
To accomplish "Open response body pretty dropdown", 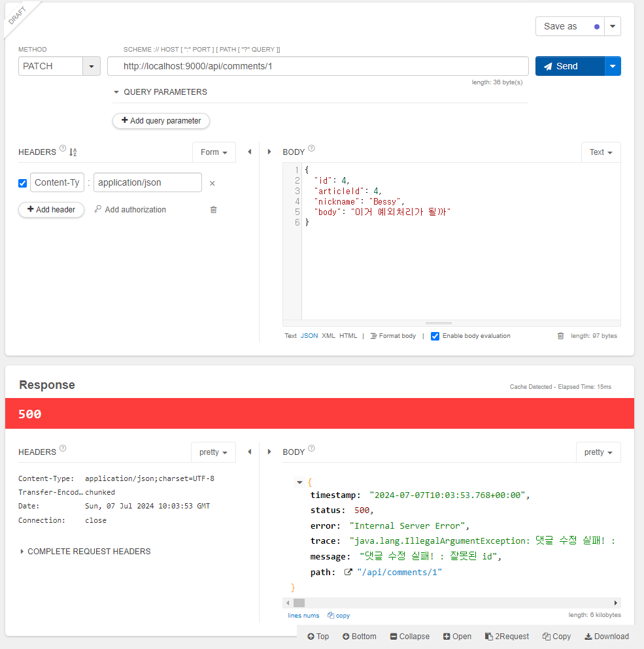I will 598,452.
